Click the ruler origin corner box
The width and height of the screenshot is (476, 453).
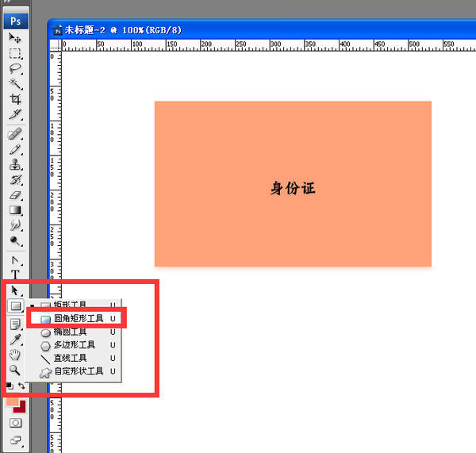point(56,45)
